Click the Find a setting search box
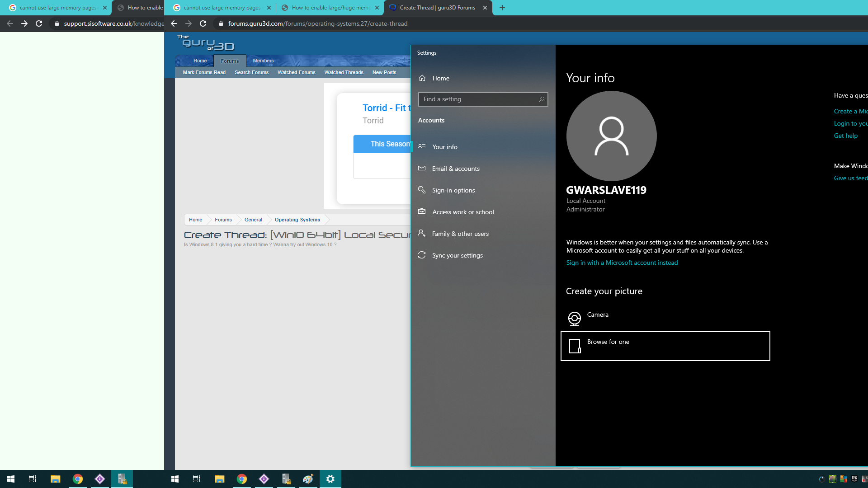This screenshot has width=868, height=488. (483, 99)
